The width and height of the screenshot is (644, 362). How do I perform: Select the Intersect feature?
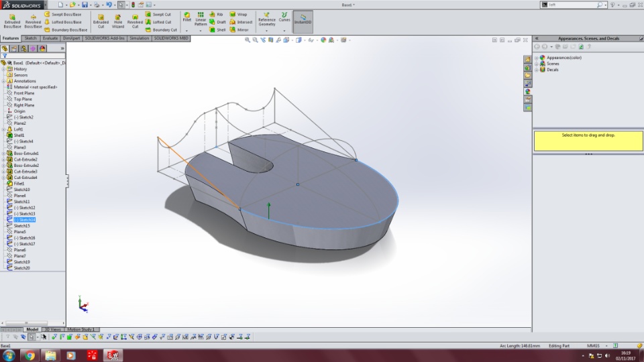241,22
